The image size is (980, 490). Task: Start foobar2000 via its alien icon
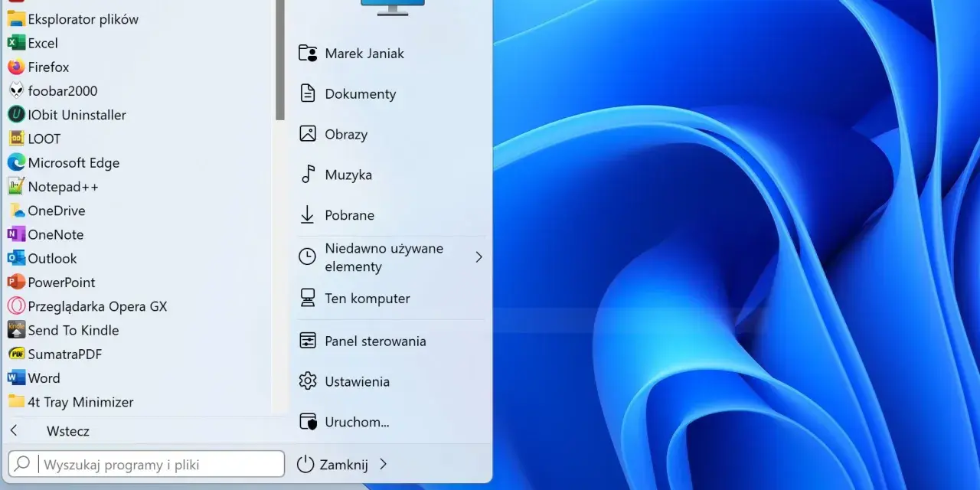tap(16, 91)
